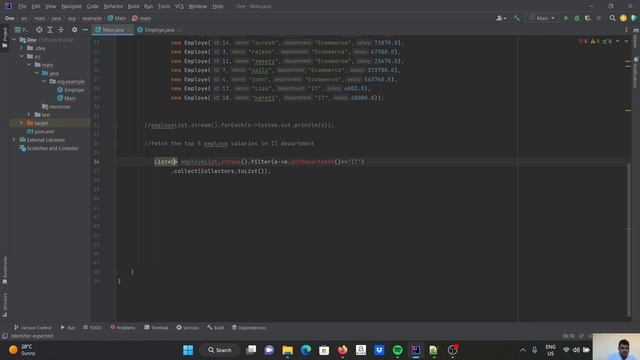Open Firefox from the taskbar
640x360 pixels.
pos(342,350)
